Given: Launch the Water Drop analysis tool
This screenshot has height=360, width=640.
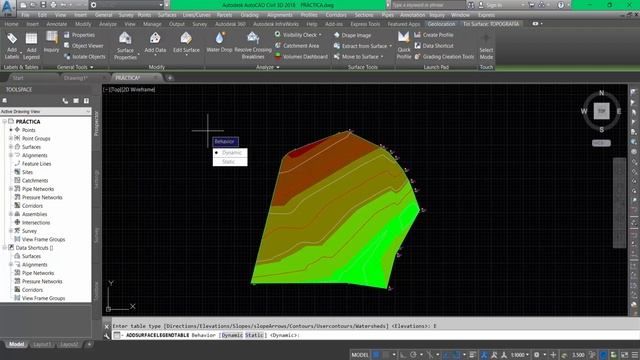Looking at the screenshot, I should (219, 43).
